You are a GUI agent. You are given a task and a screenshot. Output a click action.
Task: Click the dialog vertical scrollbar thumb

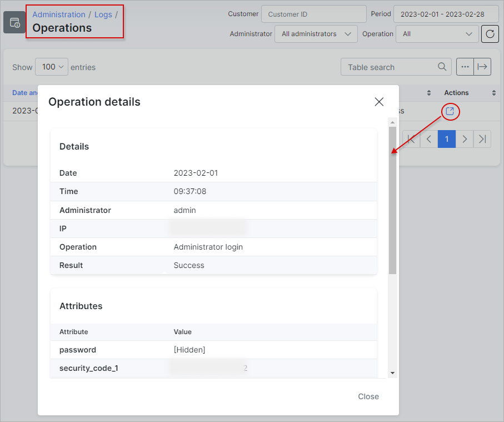click(x=392, y=200)
